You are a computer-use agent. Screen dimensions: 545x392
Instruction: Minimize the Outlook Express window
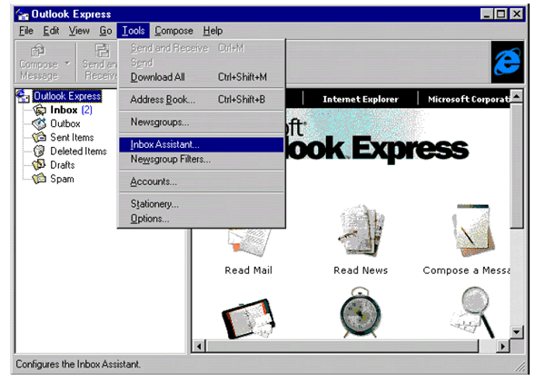[x=487, y=15]
